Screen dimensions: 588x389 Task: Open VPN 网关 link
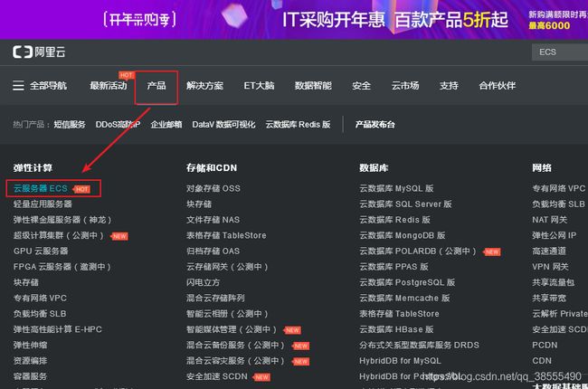click(x=551, y=267)
